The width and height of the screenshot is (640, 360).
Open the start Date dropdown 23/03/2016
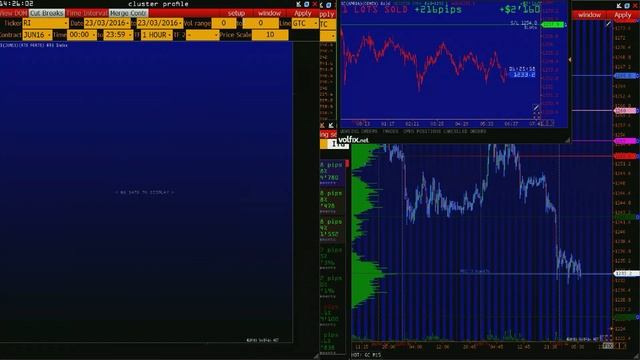(x=107, y=23)
